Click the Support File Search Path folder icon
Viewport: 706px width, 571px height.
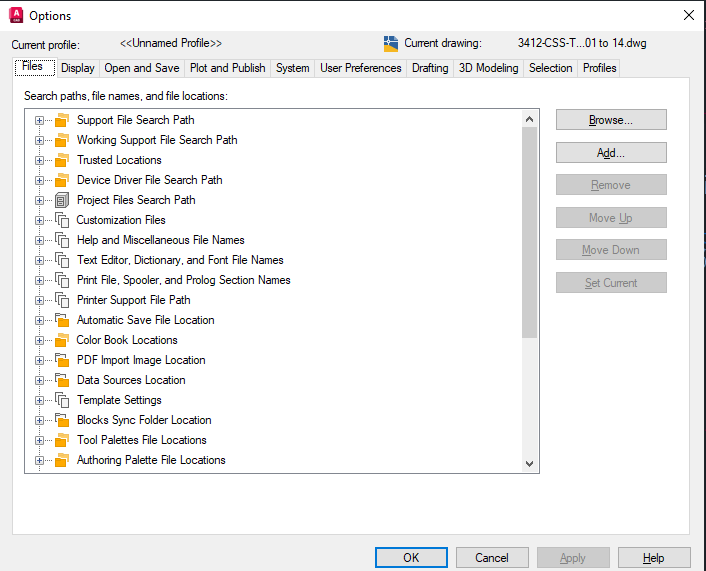[62, 120]
